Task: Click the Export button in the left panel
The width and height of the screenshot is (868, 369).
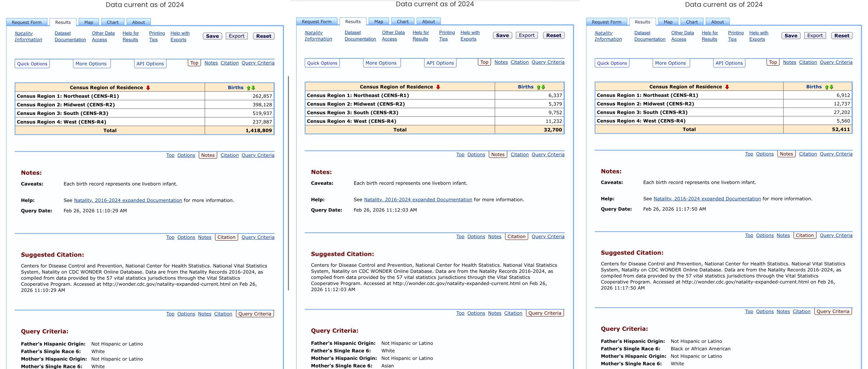Action: (x=237, y=36)
